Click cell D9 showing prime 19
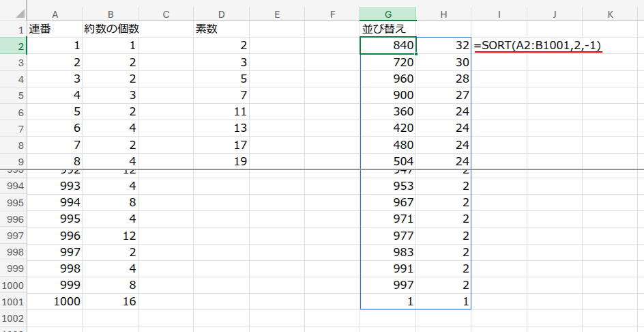The height and width of the screenshot is (332, 644). click(221, 161)
